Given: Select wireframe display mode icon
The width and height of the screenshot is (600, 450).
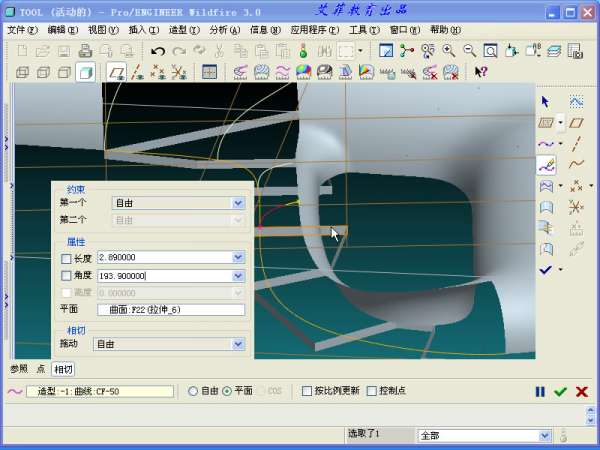Looking at the screenshot, I should coord(23,72).
